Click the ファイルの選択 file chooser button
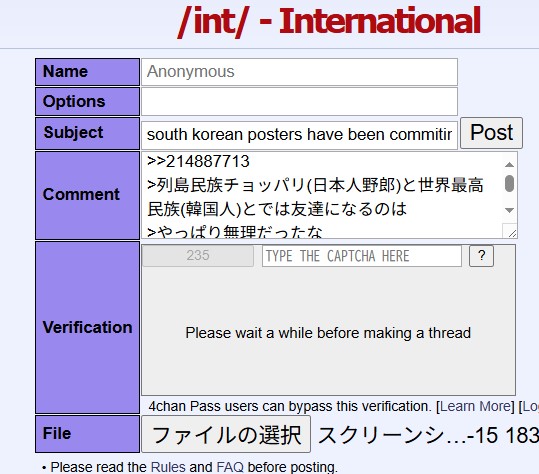 pyautogui.click(x=226, y=434)
